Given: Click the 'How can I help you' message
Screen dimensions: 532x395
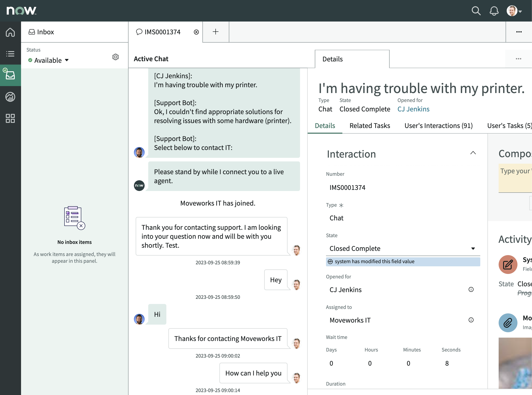Looking at the screenshot, I should [253, 373].
